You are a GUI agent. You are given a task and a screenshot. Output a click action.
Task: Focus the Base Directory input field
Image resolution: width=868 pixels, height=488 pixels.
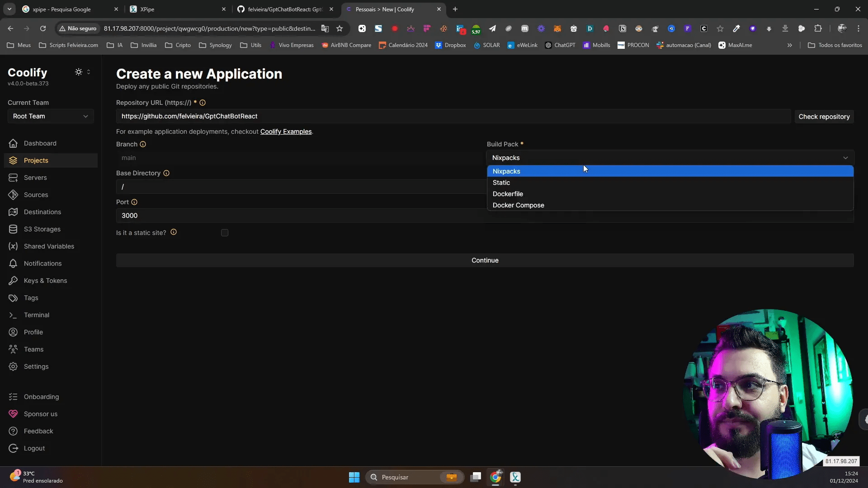pos(301,187)
